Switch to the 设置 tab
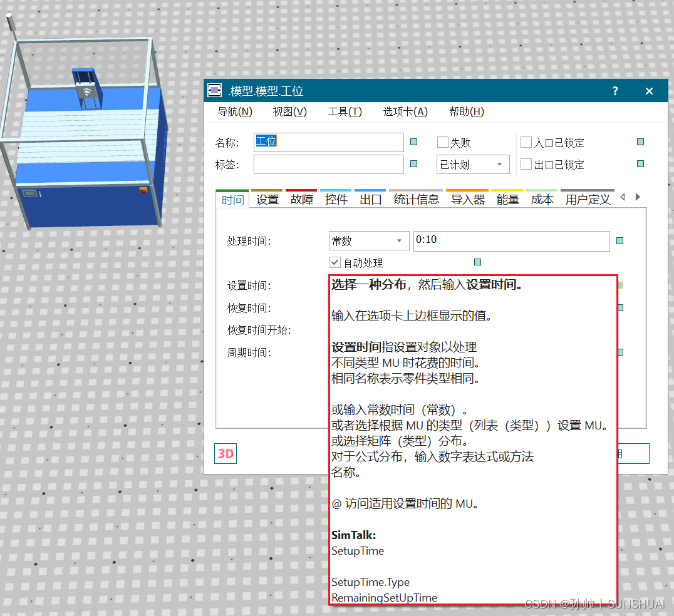 267,199
